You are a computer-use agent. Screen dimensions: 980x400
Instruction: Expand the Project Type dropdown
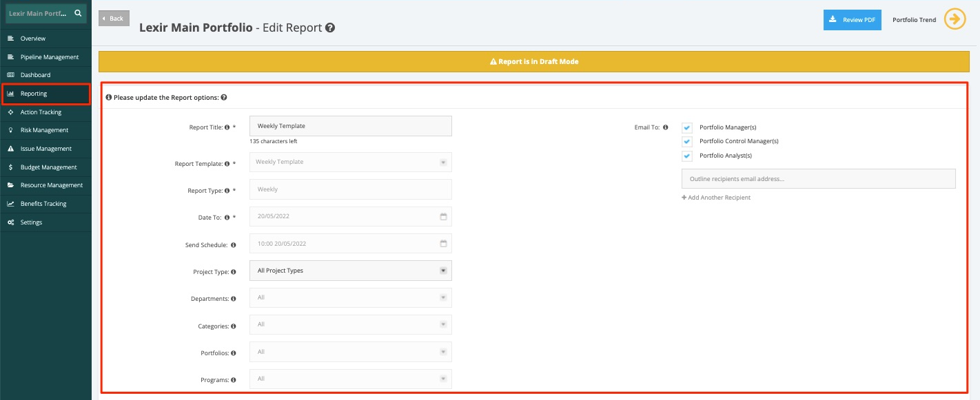350,271
